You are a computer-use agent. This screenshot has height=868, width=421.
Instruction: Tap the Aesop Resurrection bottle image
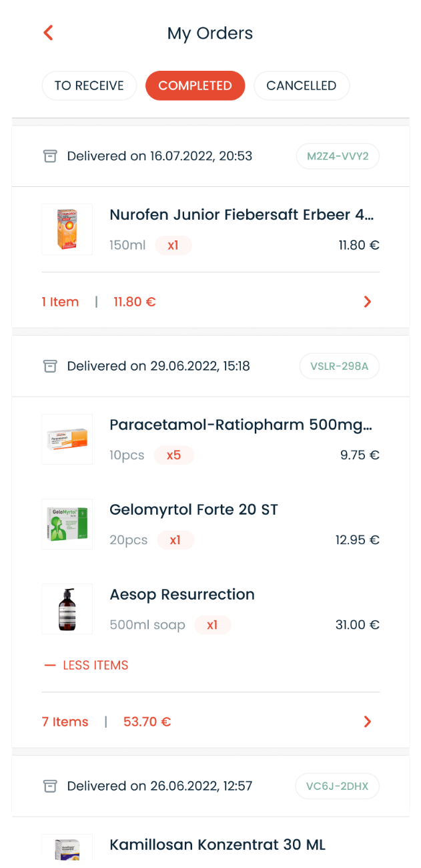[x=67, y=609]
